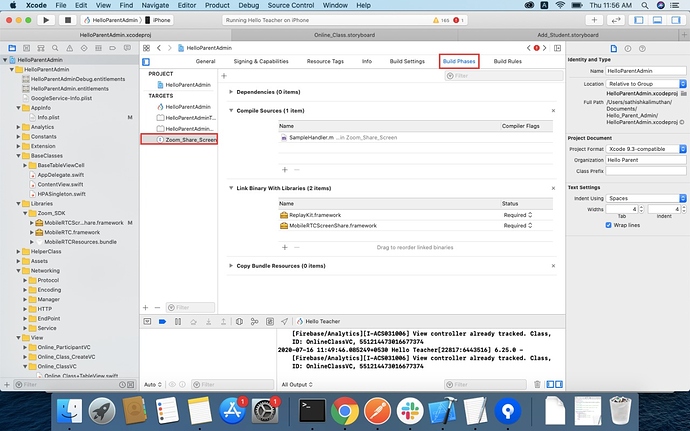Viewport: 690px width, 431px height.
Task: Open the Build Rules tab
Action: pyautogui.click(x=507, y=61)
